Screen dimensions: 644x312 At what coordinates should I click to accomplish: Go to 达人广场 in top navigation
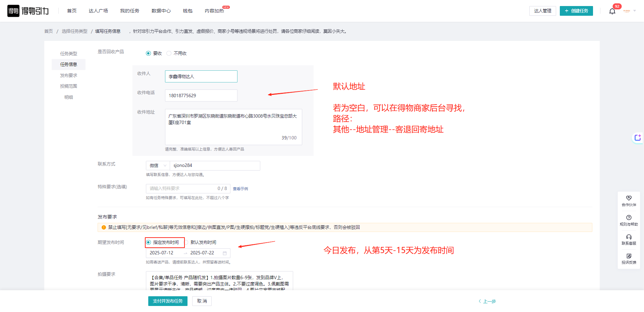coord(98,11)
